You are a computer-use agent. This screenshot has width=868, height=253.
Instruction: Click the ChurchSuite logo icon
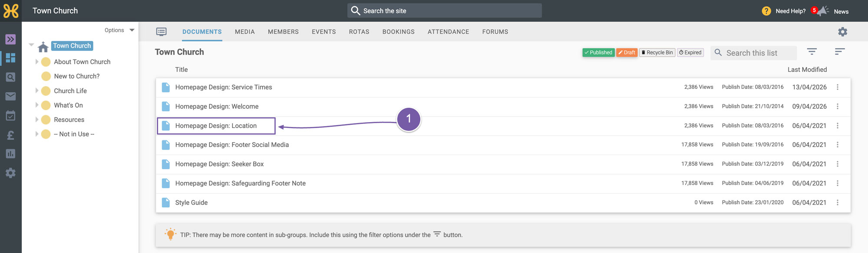11,11
